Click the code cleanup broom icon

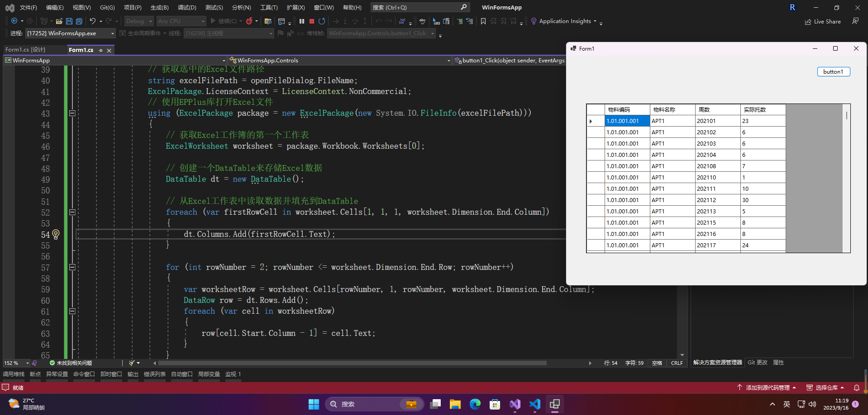[132, 363]
